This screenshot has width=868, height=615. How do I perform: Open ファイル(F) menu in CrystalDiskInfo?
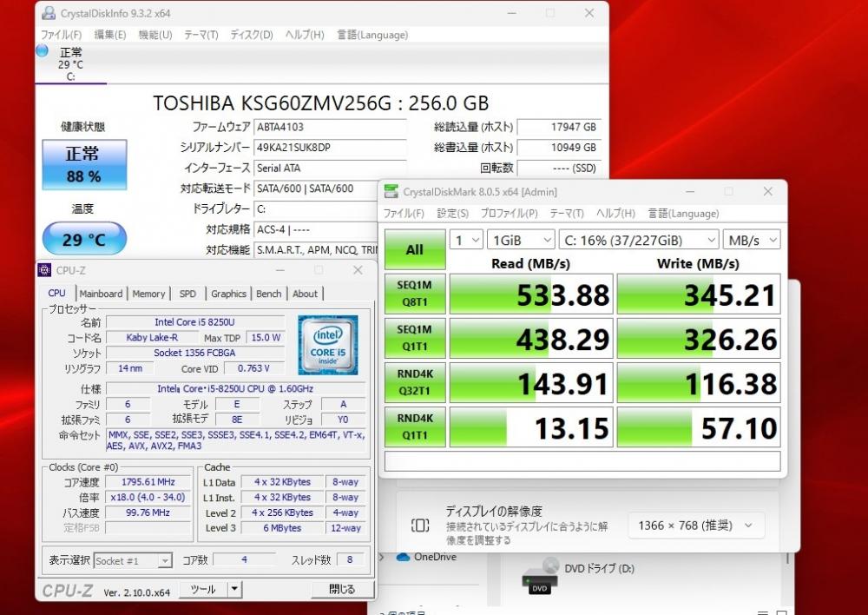[x=62, y=35]
